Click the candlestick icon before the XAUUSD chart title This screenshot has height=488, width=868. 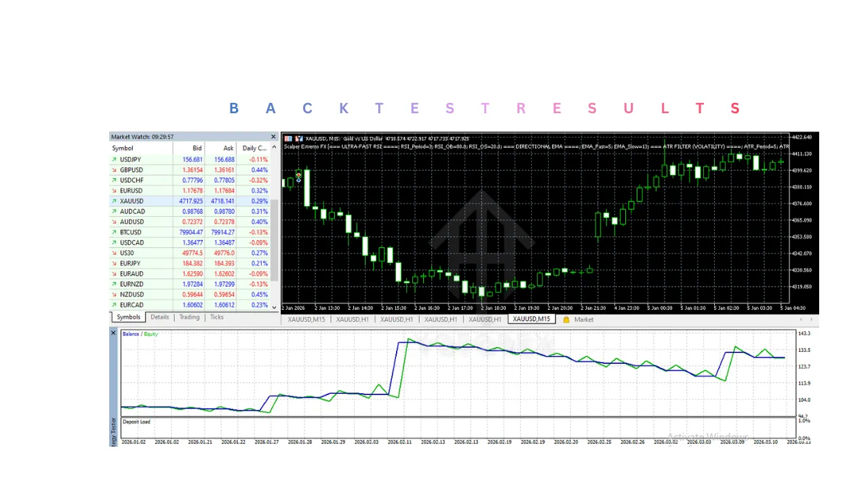click(298, 138)
